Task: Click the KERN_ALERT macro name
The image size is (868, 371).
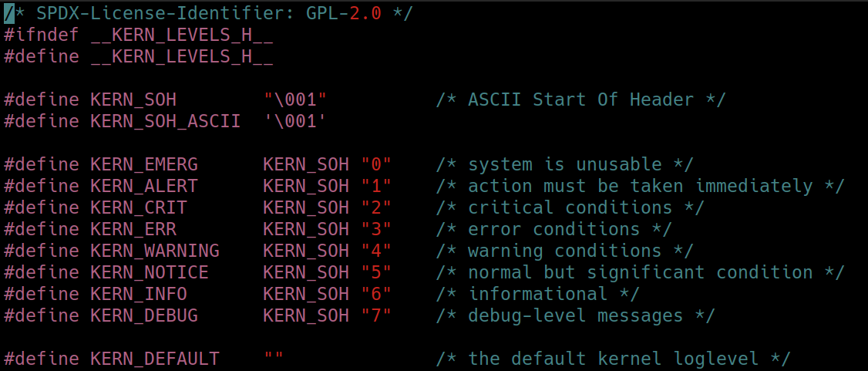Action: (x=143, y=187)
